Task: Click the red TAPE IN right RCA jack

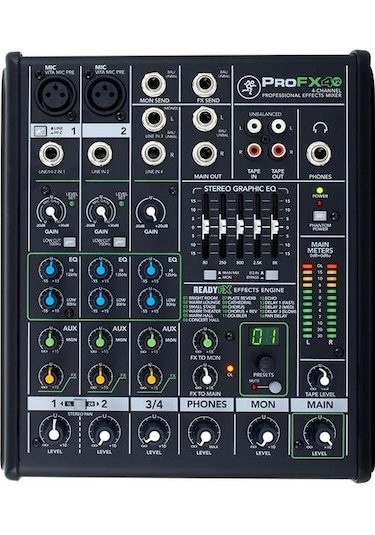Action: (254, 150)
